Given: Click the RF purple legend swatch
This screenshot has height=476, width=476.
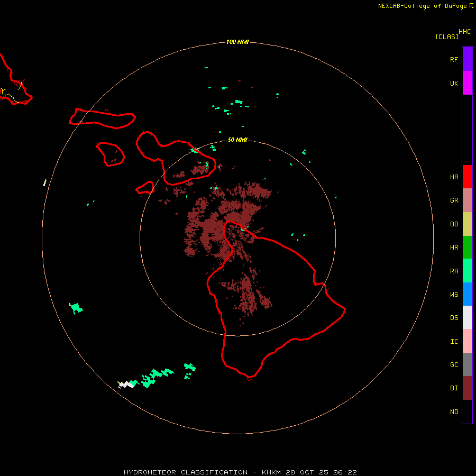Looking at the screenshot, I should [x=467, y=59].
